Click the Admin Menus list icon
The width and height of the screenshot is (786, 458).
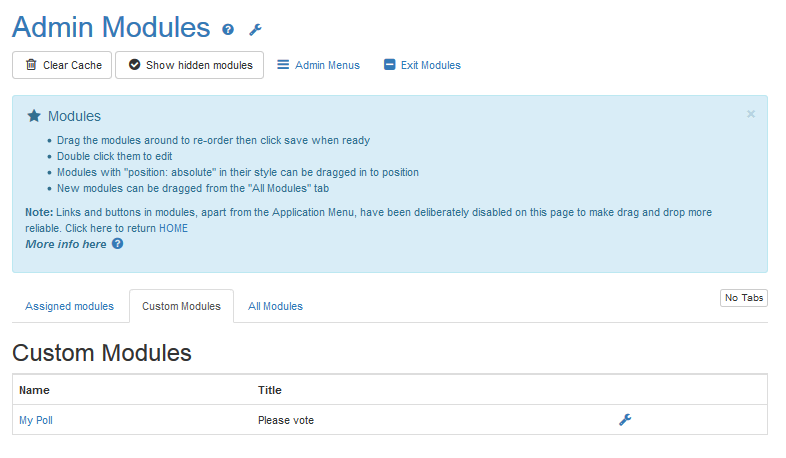click(x=283, y=65)
